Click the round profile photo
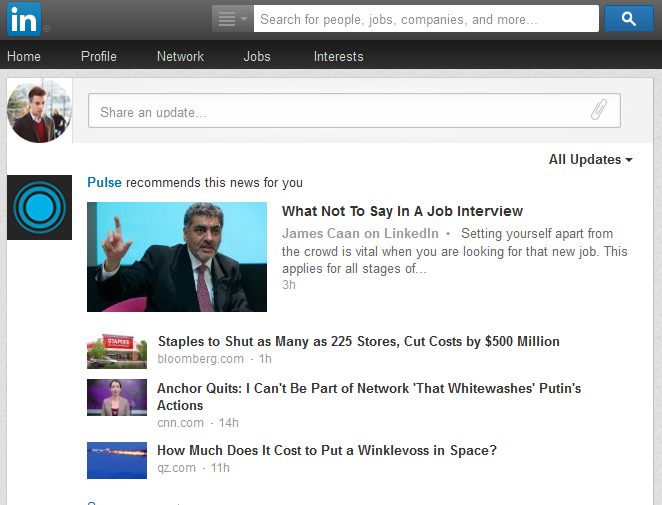Image resolution: width=662 pixels, height=505 pixels. pyautogui.click(x=39, y=111)
